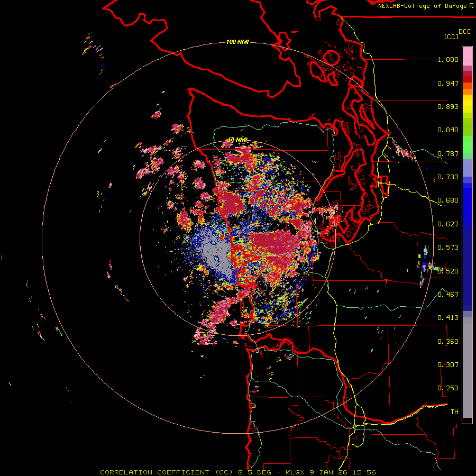Click the 50 NMI range ring label

237,140
